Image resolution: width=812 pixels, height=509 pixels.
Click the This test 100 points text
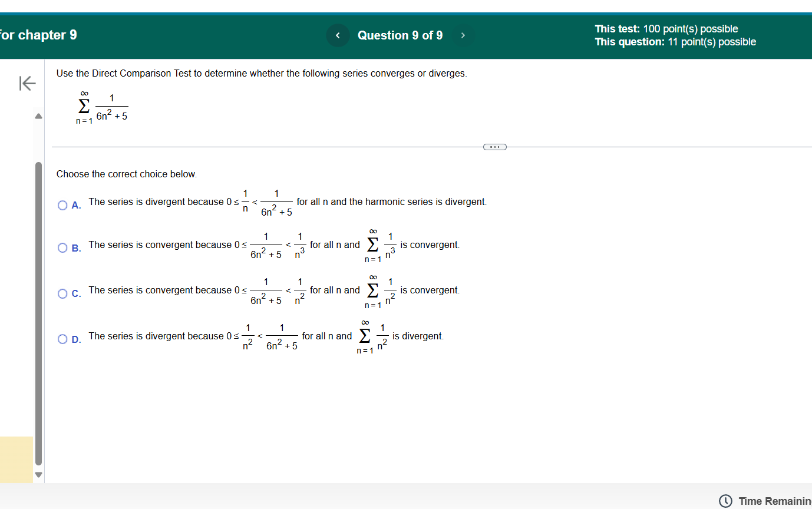click(666, 28)
